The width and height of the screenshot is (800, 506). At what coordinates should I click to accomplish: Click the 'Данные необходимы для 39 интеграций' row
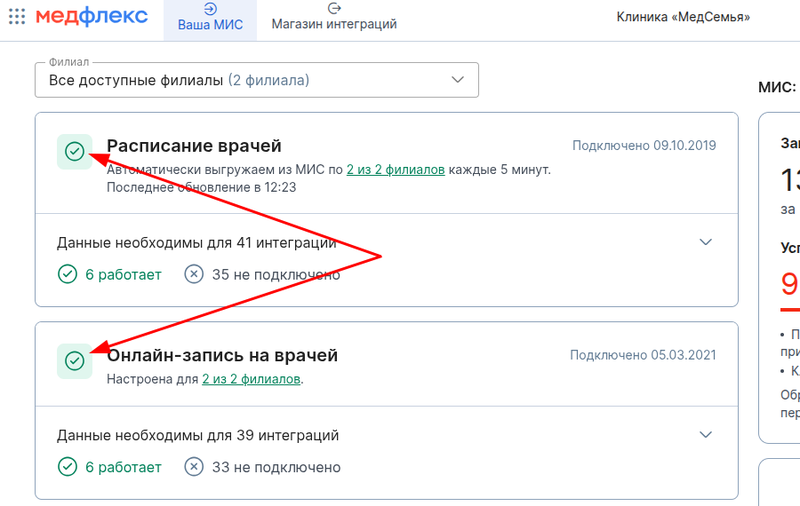198,435
